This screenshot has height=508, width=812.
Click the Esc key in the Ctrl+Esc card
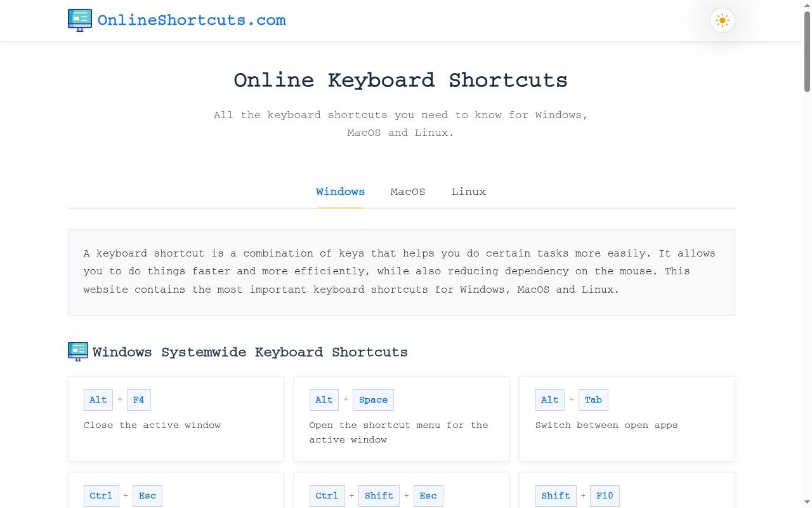tap(147, 496)
